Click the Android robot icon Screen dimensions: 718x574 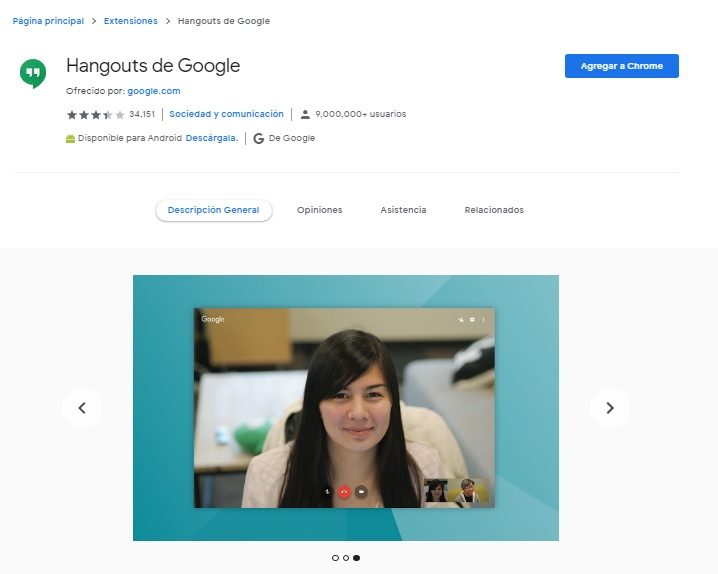pyautogui.click(x=70, y=139)
